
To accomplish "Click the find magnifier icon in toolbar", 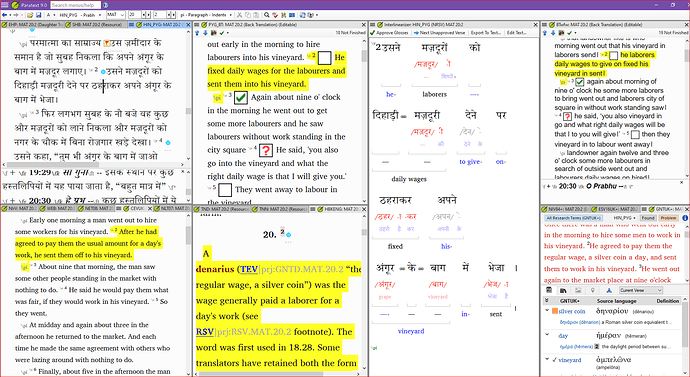I will [x=267, y=15].
